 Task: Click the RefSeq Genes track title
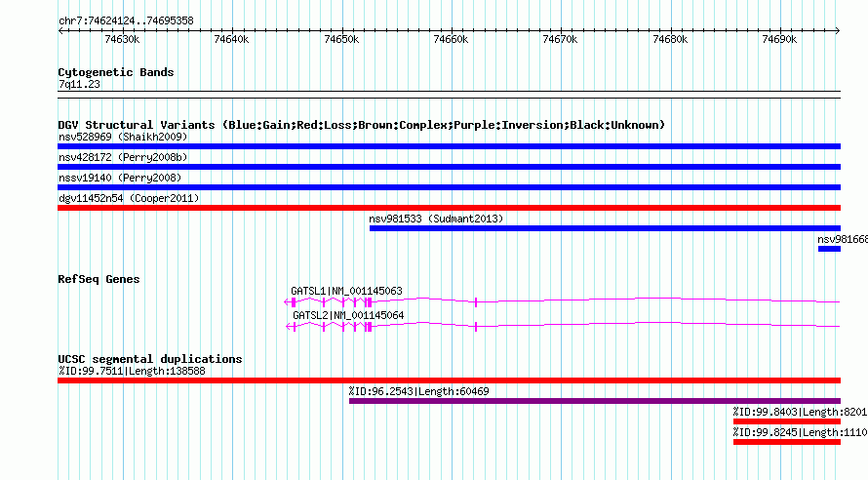[99, 279]
